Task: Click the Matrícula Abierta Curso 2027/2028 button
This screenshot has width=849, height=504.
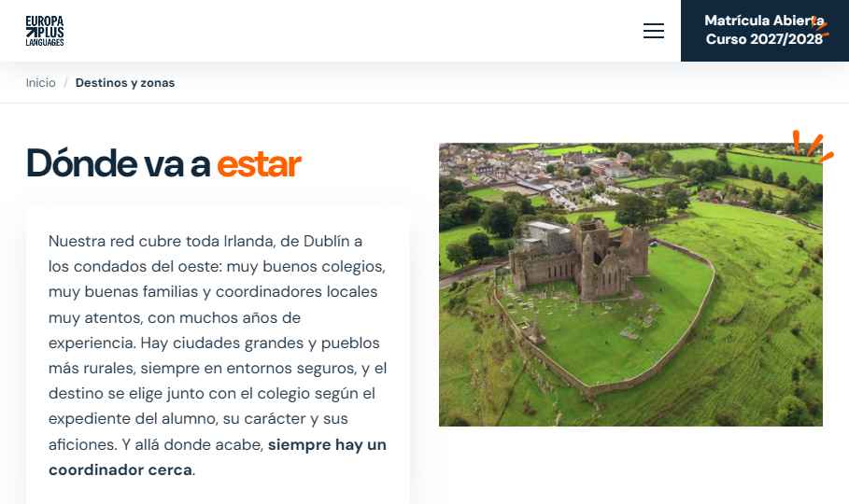Action: click(765, 30)
